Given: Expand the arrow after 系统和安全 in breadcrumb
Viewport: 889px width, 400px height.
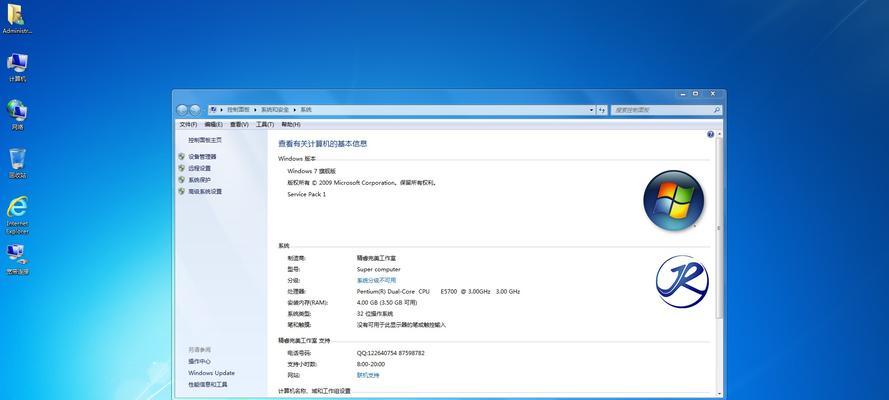Looking at the screenshot, I should (x=295, y=110).
